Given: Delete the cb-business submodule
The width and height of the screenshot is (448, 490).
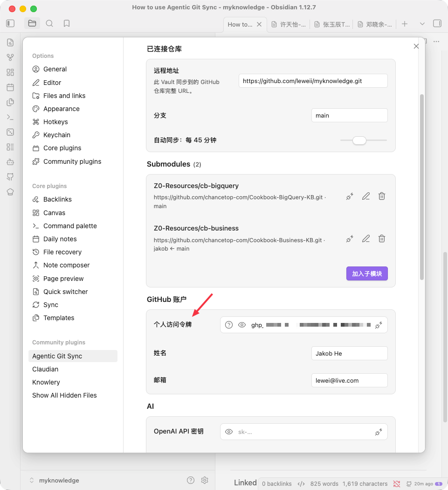Looking at the screenshot, I should (382, 239).
